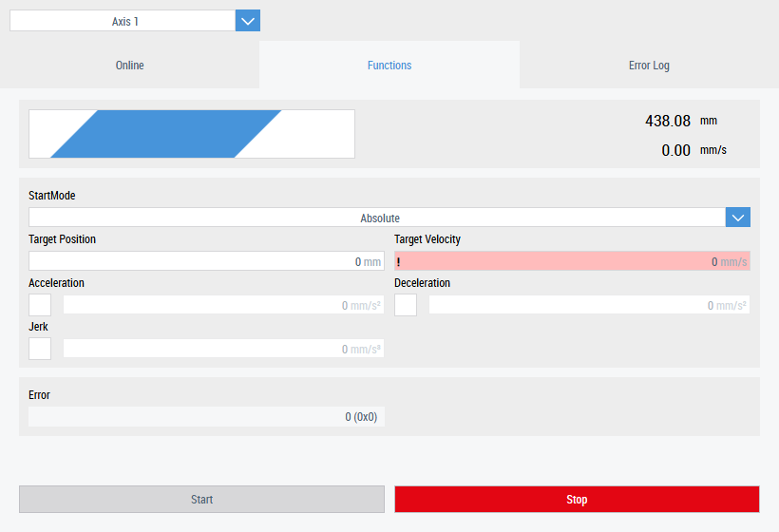Focus the Target Position input field
The width and height of the screenshot is (779, 532).
pos(207,261)
